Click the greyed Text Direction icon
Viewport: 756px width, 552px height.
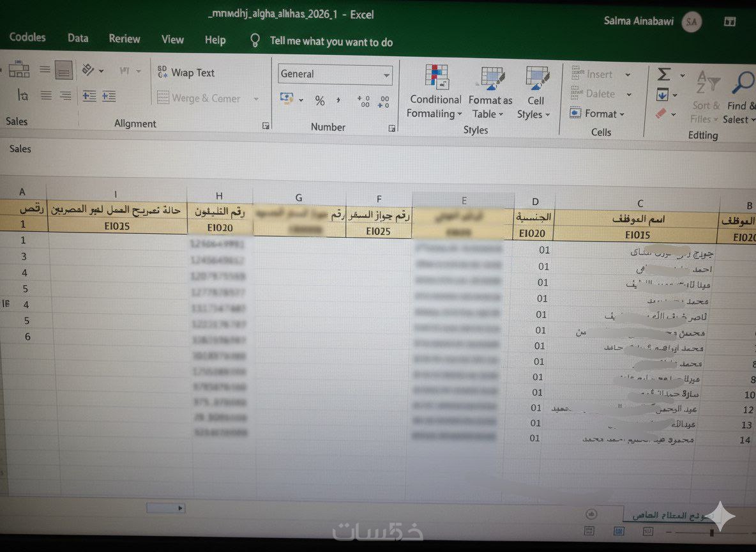point(125,71)
